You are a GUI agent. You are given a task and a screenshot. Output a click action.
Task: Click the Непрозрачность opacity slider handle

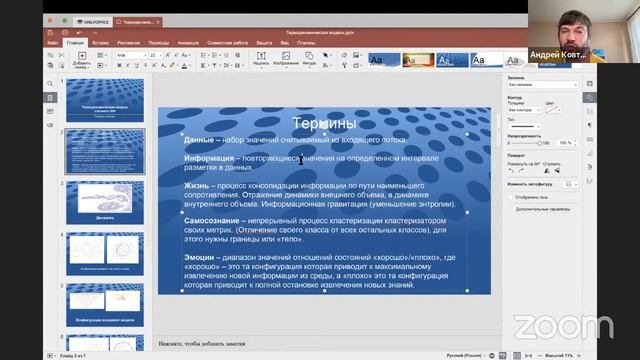[540, 143]
